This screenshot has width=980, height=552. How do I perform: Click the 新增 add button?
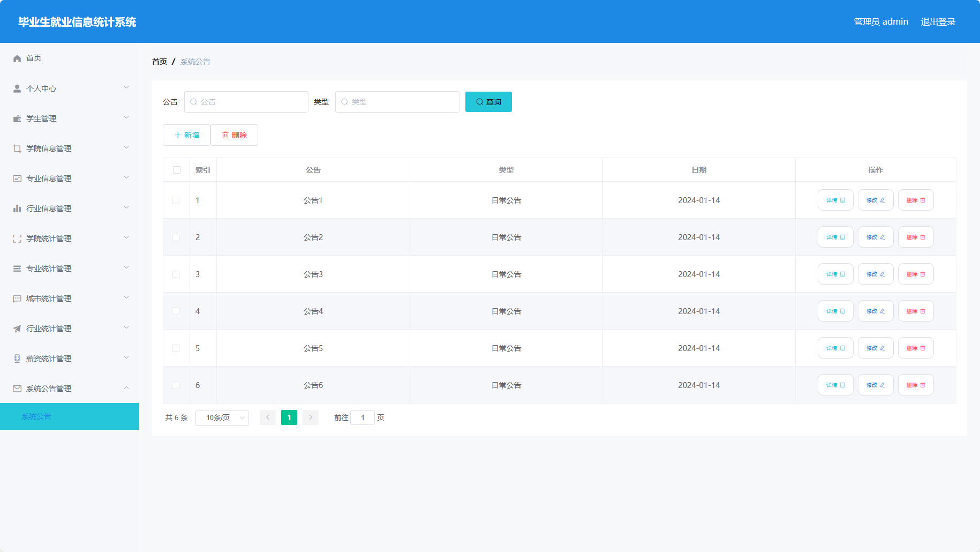186,135
